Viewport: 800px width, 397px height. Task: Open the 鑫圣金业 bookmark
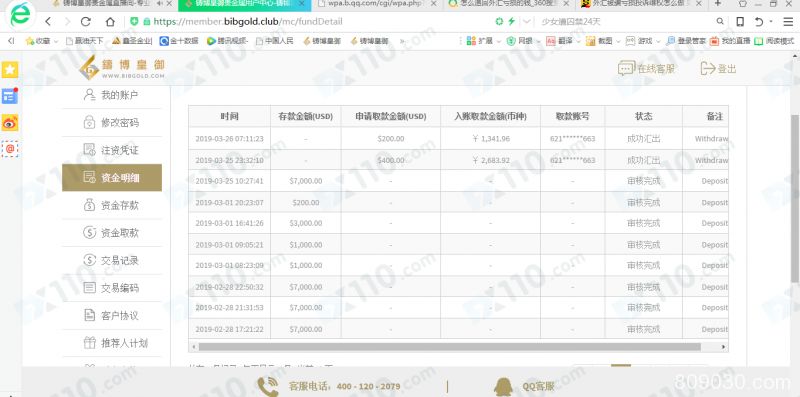(132, 41)
